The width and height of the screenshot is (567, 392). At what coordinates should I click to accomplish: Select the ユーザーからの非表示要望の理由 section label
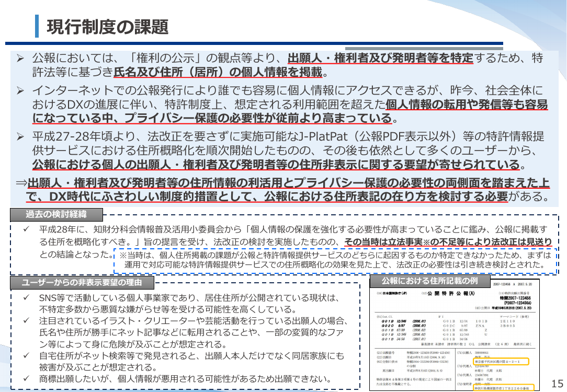pos(82,283)
